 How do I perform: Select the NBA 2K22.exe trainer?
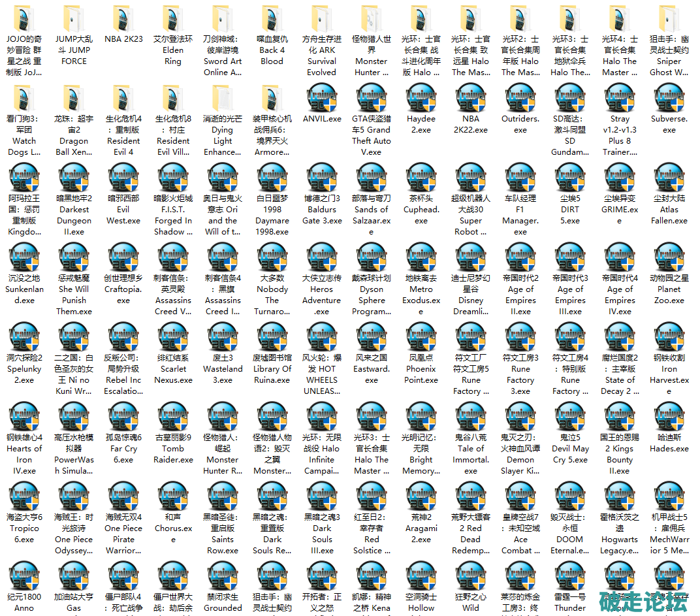[x=471, y=99]
